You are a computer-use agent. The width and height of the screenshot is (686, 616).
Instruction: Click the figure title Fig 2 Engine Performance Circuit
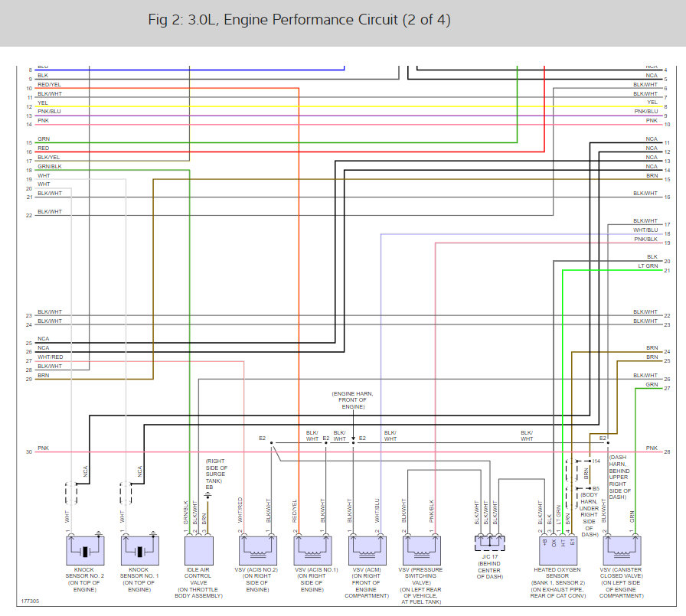[x=299, y=20]
